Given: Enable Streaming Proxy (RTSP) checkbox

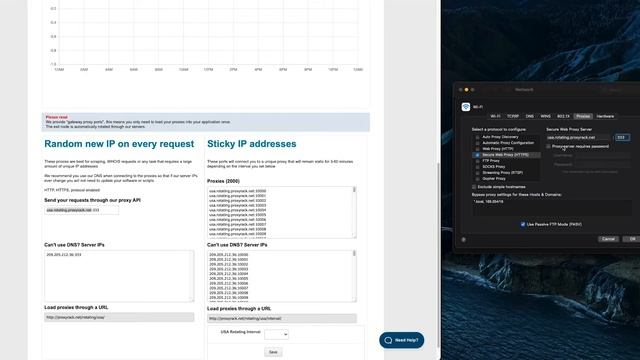Looking at the screenshot, I should click(x=477, y=173).
